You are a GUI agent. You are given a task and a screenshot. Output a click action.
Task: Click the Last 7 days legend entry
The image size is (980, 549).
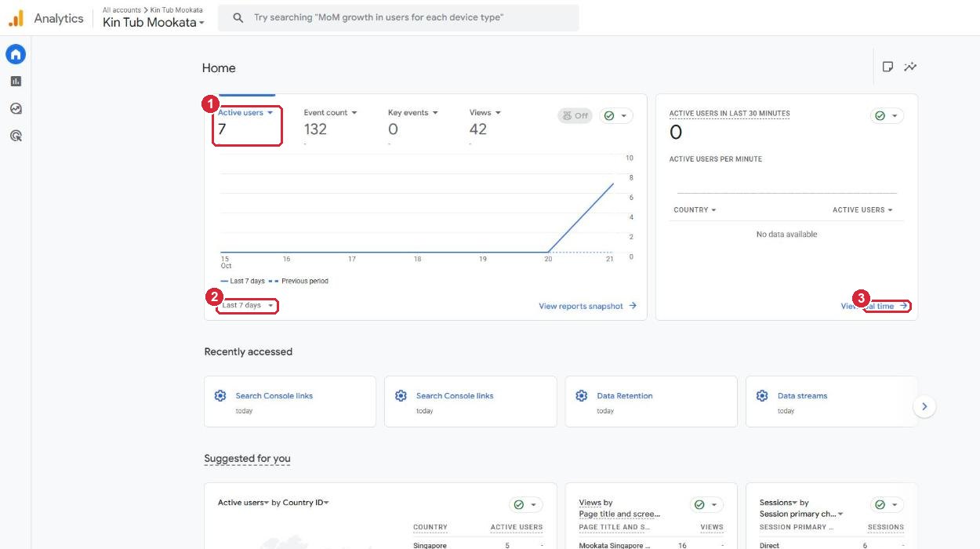click(x=242, y=281)
